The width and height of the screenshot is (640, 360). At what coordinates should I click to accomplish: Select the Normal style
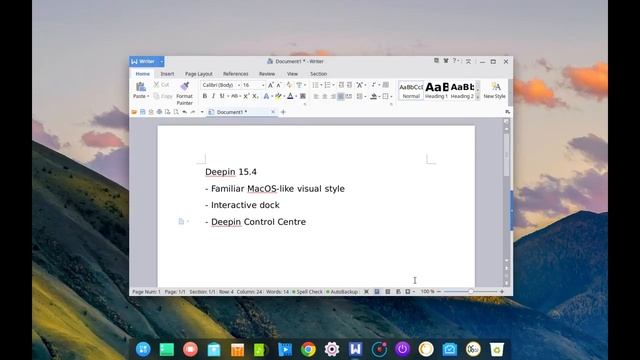click(411, 91)
